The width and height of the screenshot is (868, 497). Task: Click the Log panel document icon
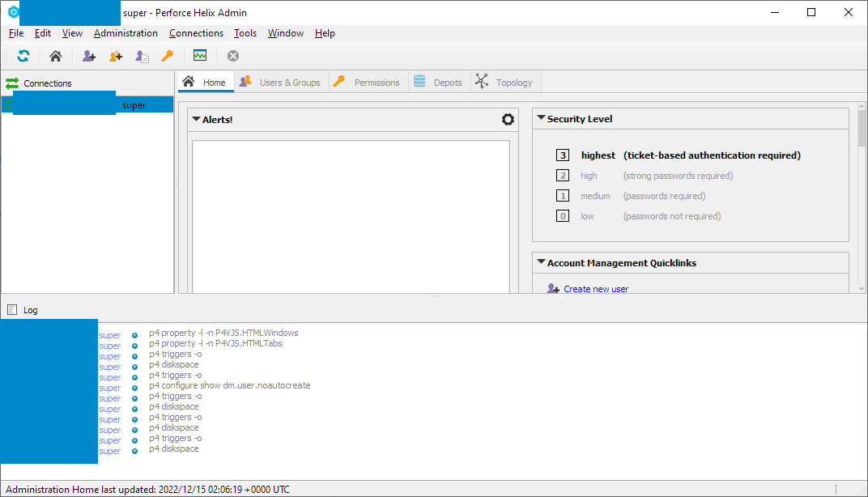12,310
